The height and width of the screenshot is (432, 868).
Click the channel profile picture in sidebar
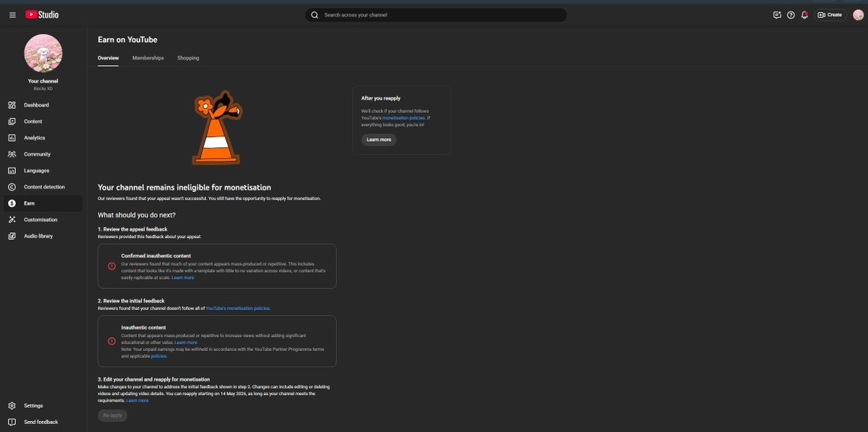tap(43, 53)
